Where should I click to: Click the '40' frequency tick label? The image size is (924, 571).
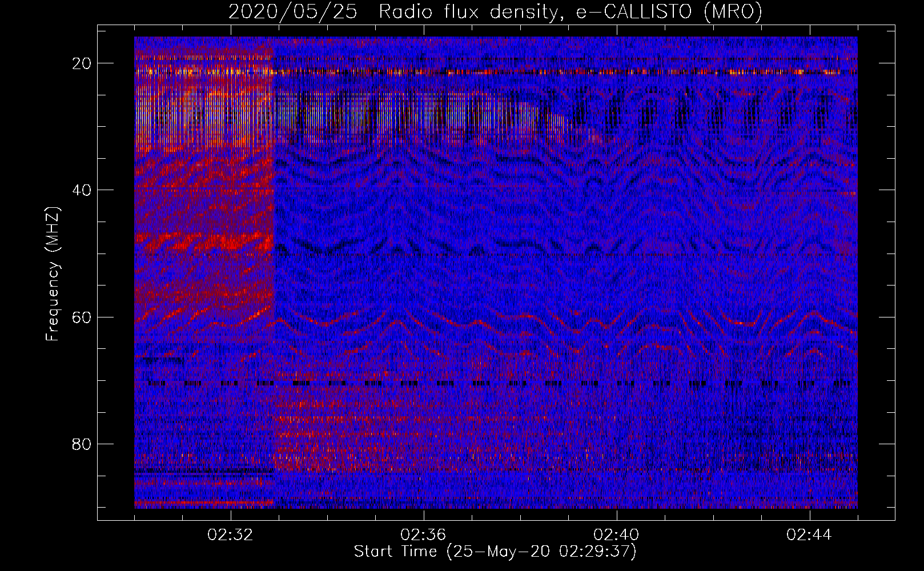point(82,190)
